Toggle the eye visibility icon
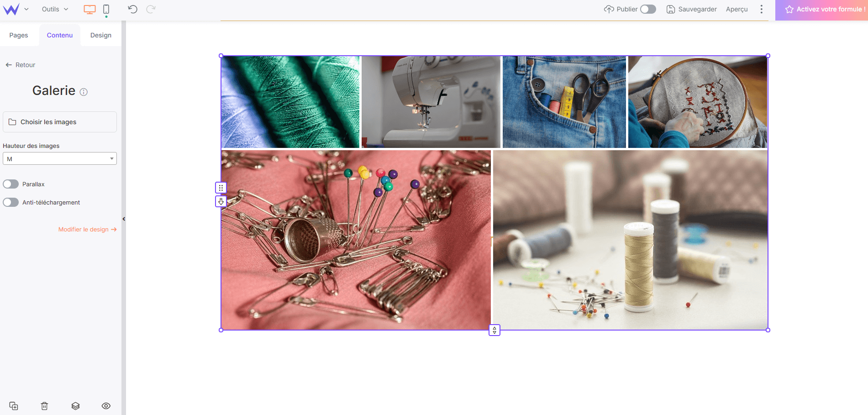The width and height of the screenshot is (868, 415). coord(106,406)
